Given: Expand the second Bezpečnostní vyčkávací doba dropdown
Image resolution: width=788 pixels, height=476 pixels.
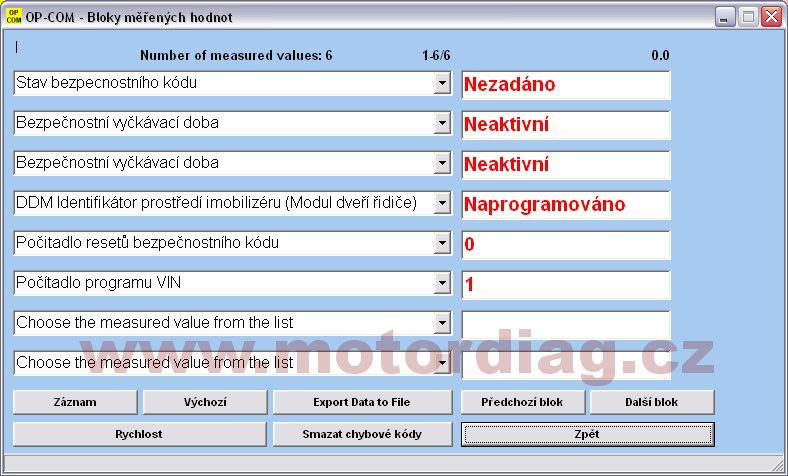Looking at the screenshot, I should tap(442, 164).
